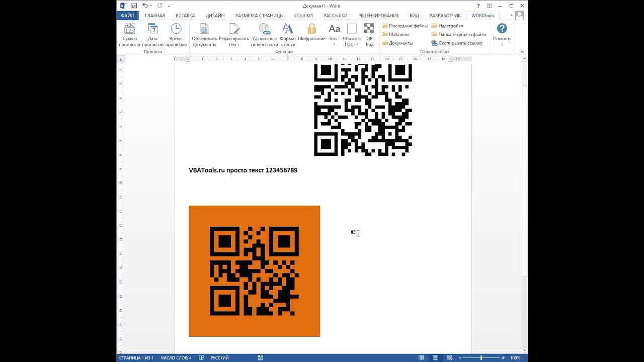Launch Редактировать текст tool

point(233,35)
